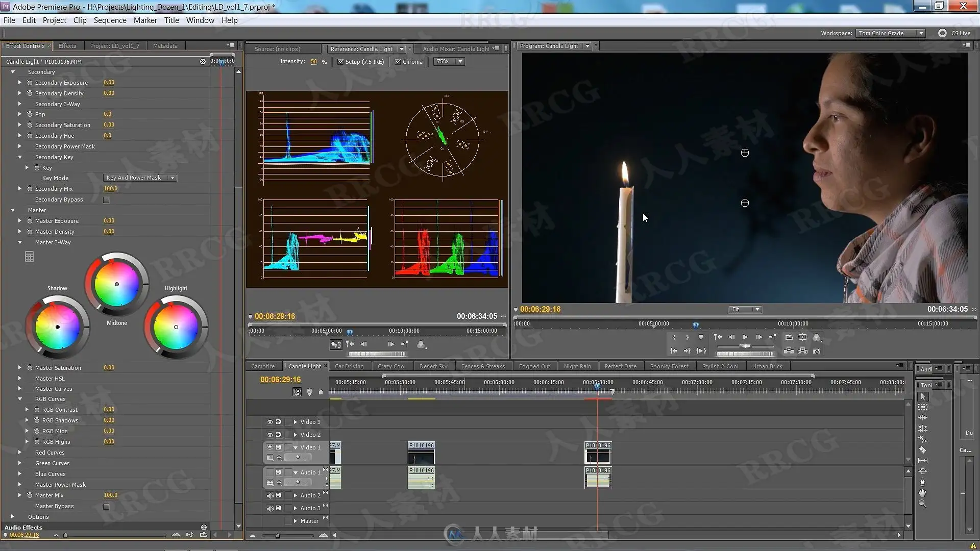Toggle Safe Margins in Program monitor
980x551 pixels.
[x=803, y=337]
